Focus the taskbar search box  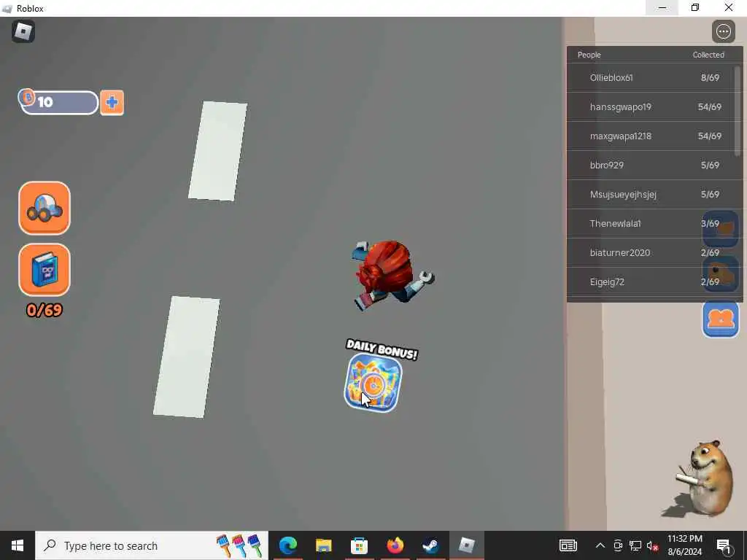coord(152,545)
